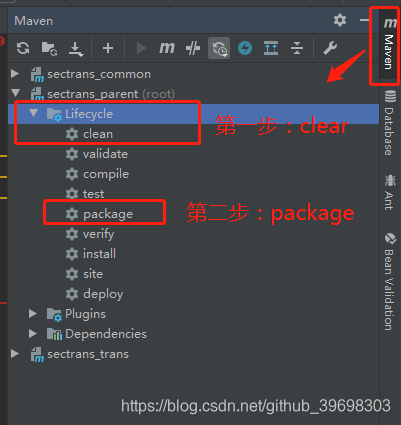The height and width of the screenshot is (425, 401).
Task: Select the sectrans_common module
Action: pyautogui.click(x=99, y=74)
